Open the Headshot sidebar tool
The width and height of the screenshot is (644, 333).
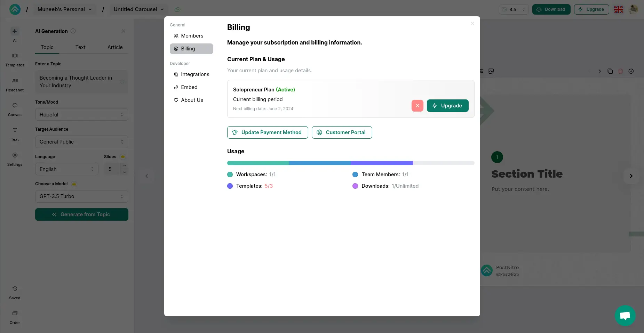(15, 85)
